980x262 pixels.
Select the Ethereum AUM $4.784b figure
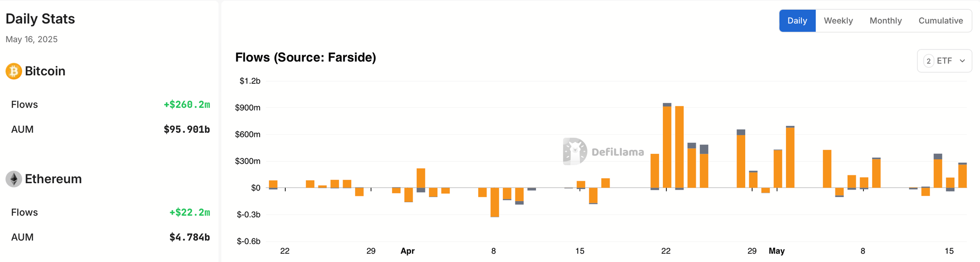pyautogui.click(x=190, y=237)
